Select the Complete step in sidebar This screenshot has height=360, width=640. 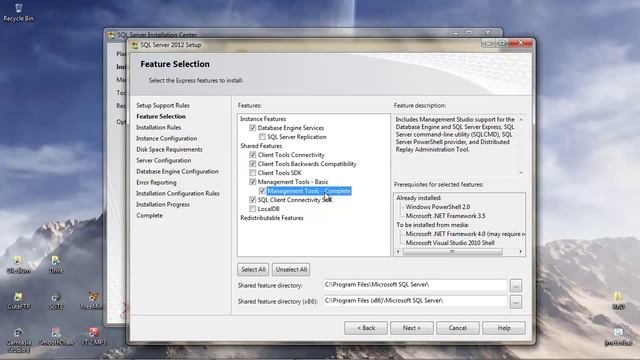[149, 216]
